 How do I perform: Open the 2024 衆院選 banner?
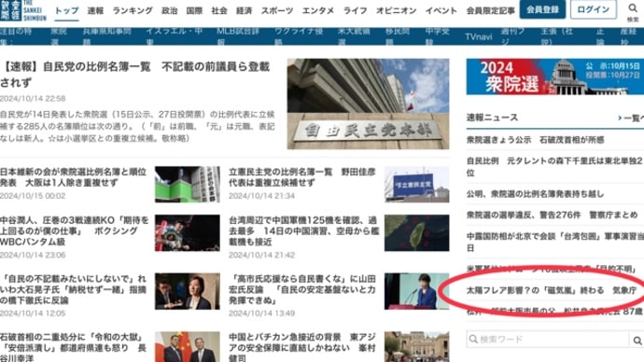click(x=555, y=77)
